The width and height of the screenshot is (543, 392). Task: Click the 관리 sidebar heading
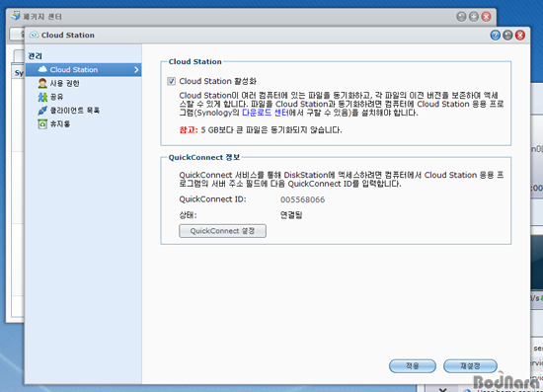pos(35,55)
